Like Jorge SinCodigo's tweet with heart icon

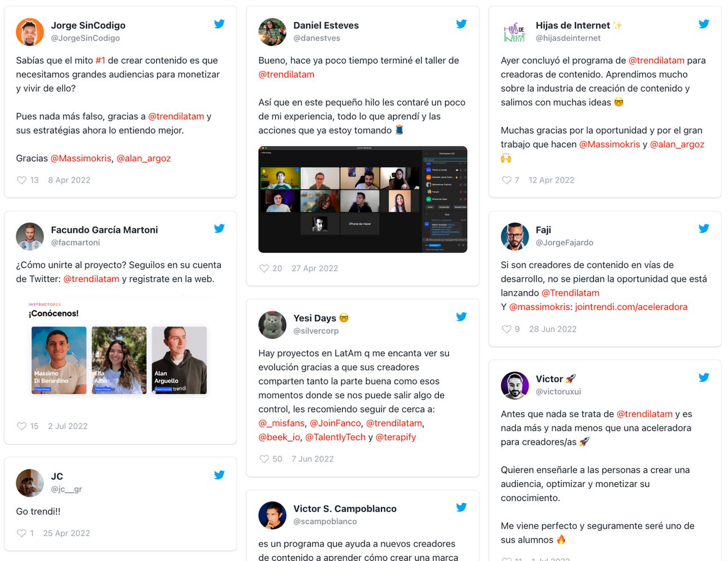pos(21,180)
